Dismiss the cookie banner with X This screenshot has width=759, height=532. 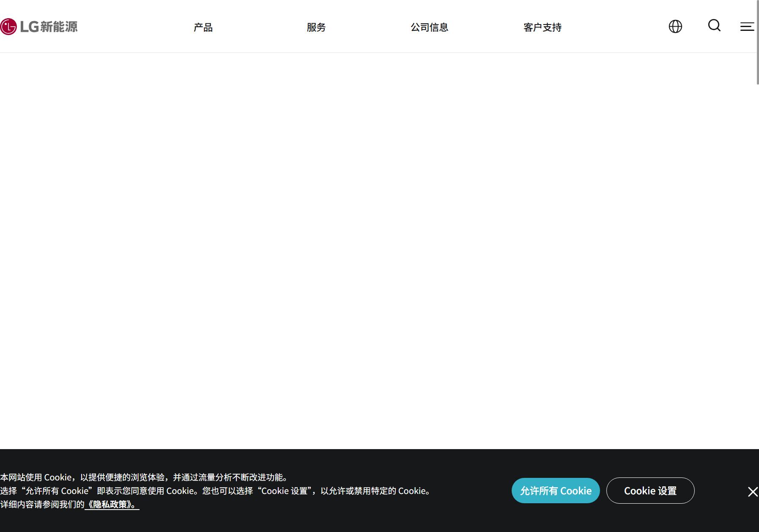pos(753,492)
